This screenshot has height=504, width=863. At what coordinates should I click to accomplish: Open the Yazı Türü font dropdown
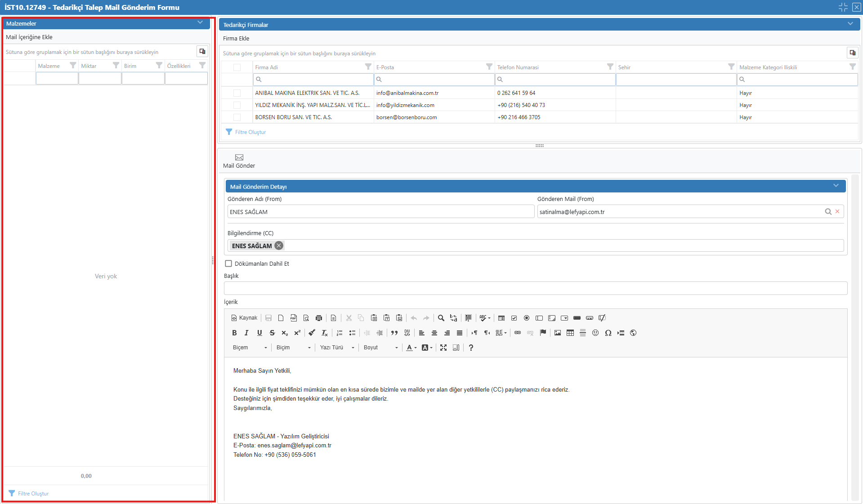[x=337, y=348]
